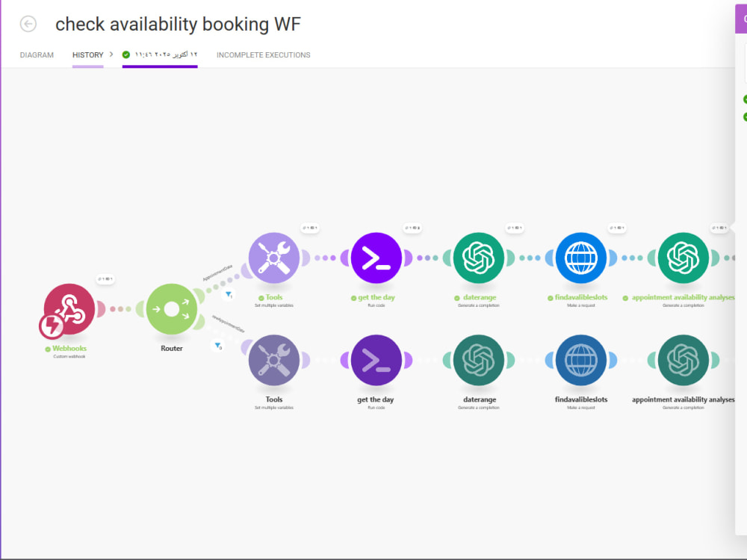Open the lower daterange module

(479, 361)
